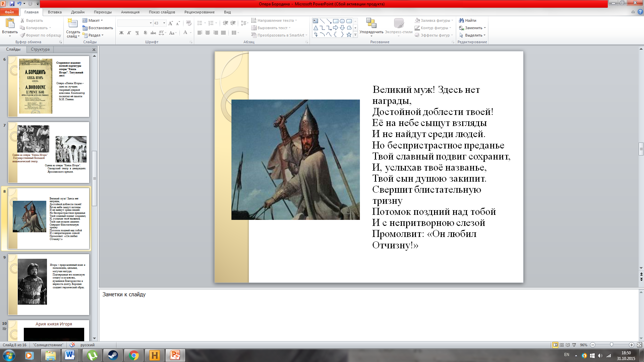Toggle italic (К) formatting
Viewport: 644px width, 362px height.
(129, 33)
